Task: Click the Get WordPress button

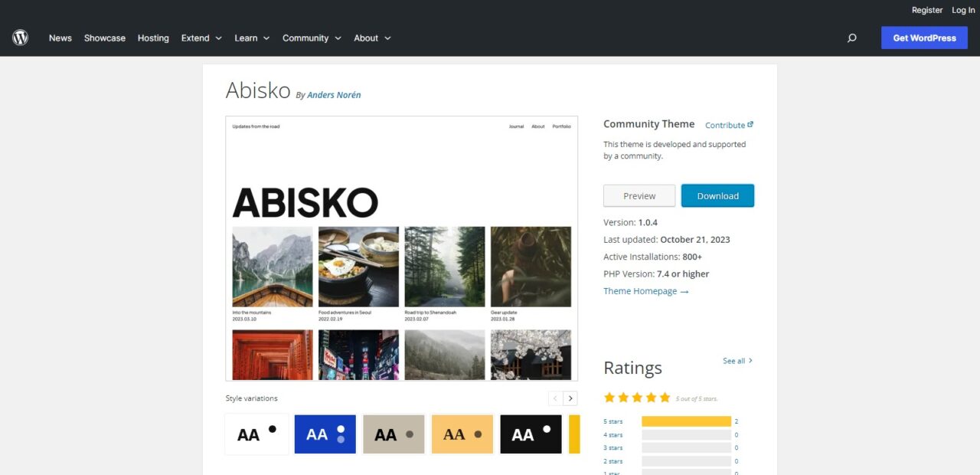Action: coord(924,38)
